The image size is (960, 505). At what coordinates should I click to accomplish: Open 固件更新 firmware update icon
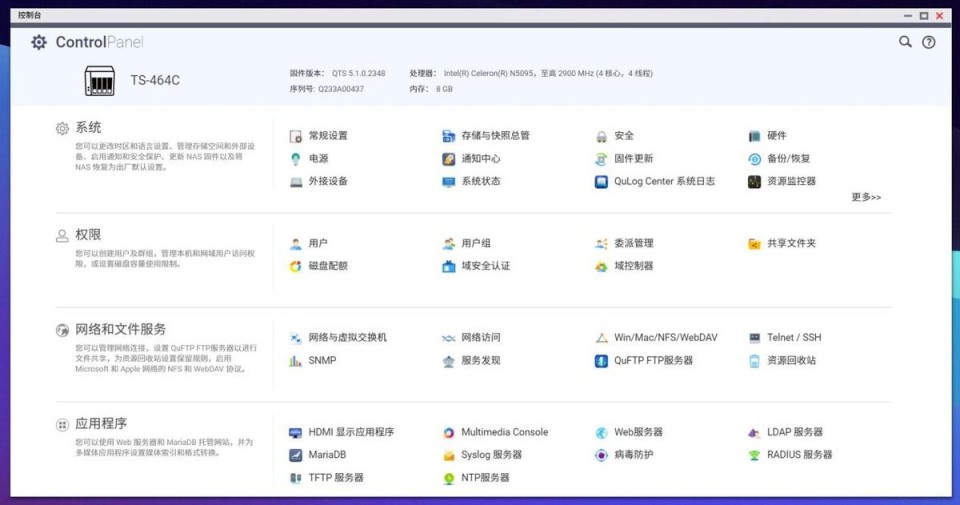(x=601, y=159)
